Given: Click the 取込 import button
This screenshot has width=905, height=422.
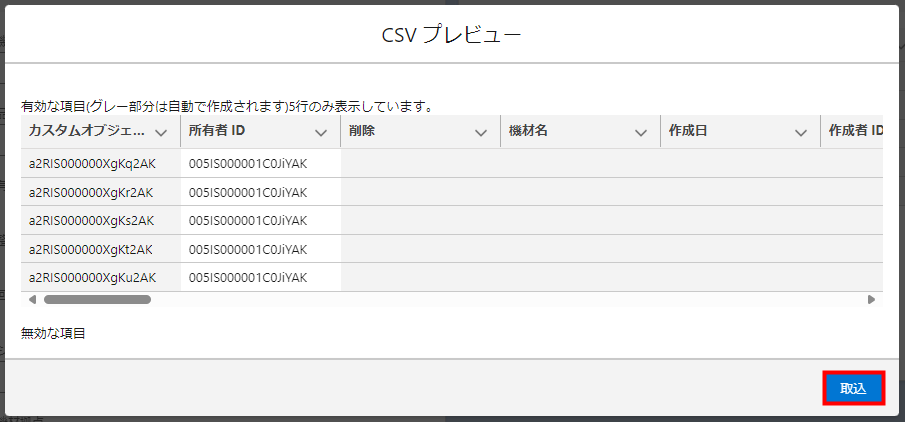Looking at the screenshot, I should pos(853,388).
